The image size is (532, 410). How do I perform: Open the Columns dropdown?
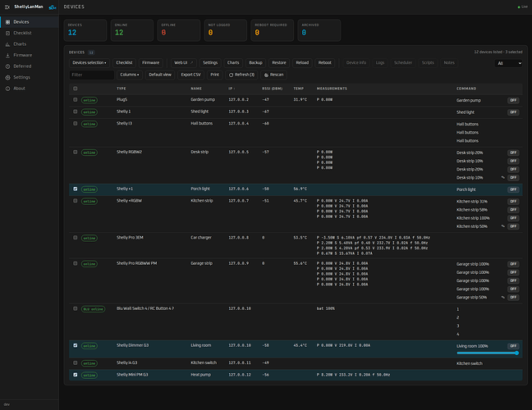[130, 75]
